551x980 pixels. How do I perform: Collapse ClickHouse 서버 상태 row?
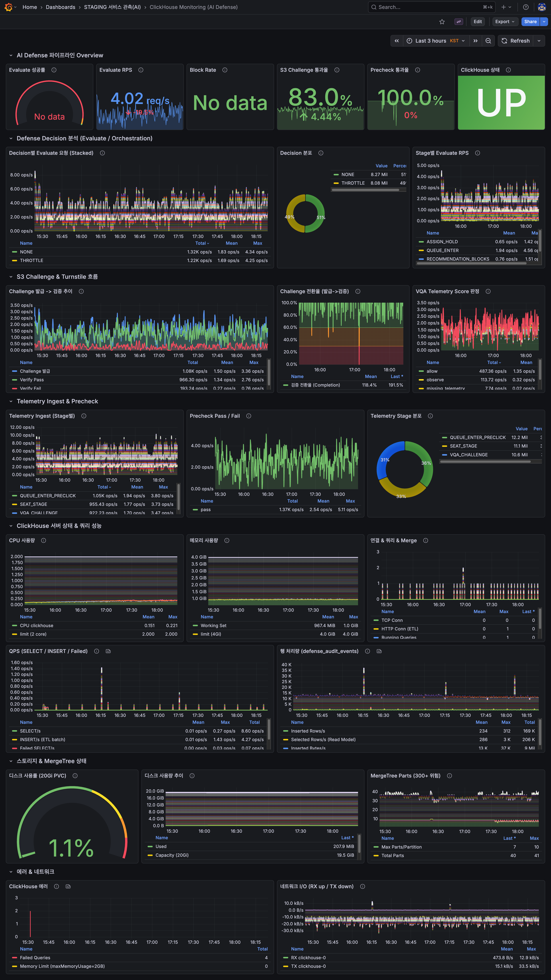pos(11,526)
